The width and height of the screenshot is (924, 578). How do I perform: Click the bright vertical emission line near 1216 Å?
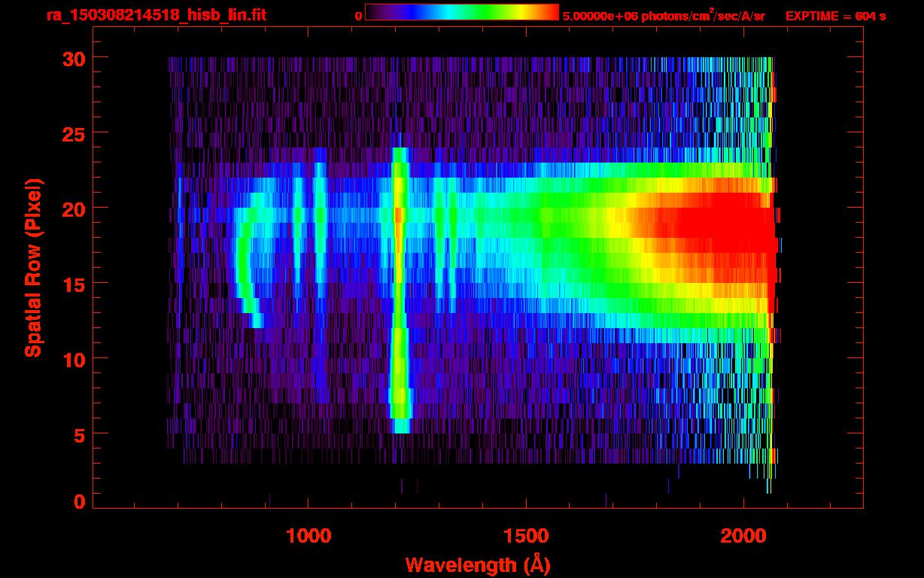pos(400,290)
